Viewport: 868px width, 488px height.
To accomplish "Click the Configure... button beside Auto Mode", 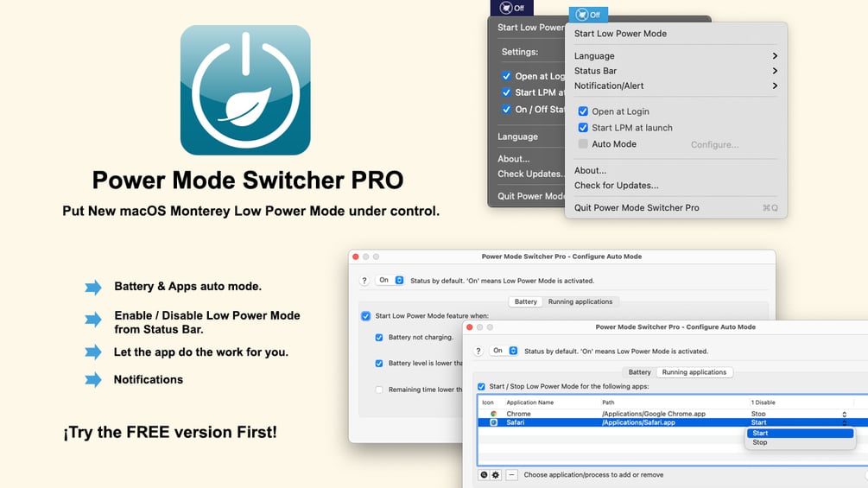I will [714, 144].
